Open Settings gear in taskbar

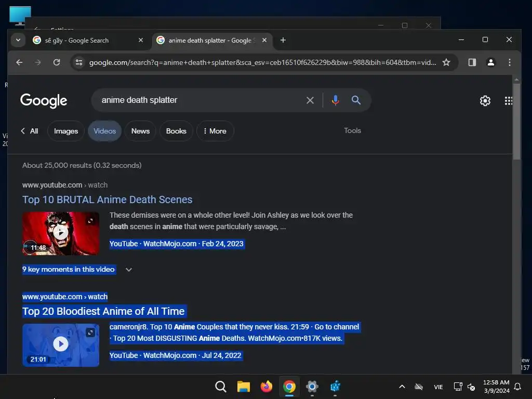312,387
